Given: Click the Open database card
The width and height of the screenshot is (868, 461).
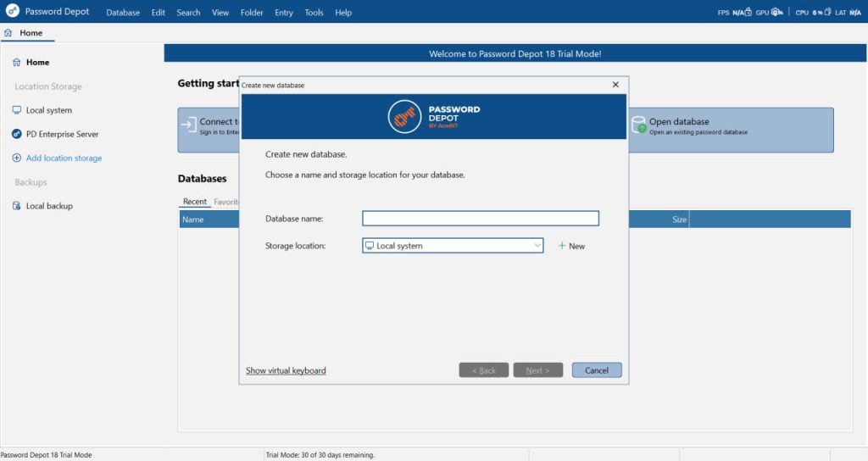Looking at the screenshot, I should pyautogui.click(x=731, y=130).
